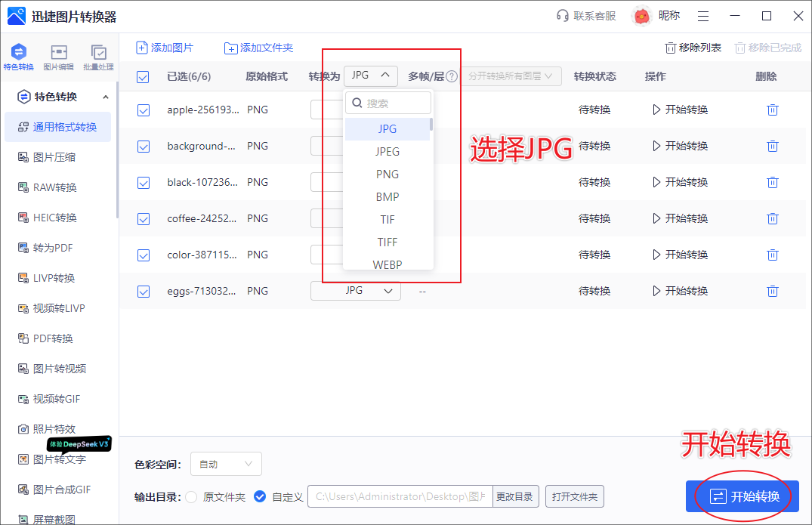This screenshot has width=812, height=525.
Task: Uncheck the eggs-713032 file checkbox
Action: point(144,292)
